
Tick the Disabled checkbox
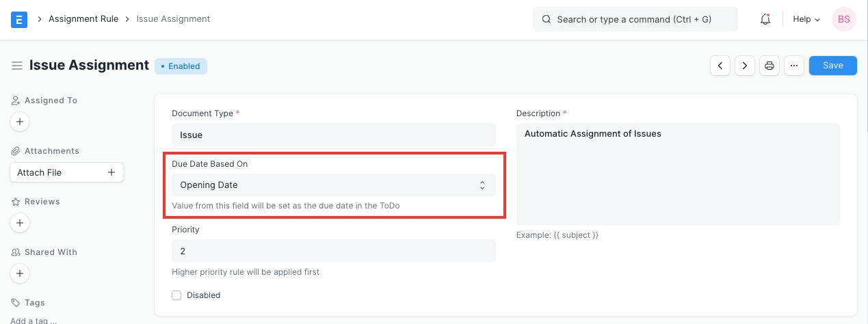pos(176,295)
